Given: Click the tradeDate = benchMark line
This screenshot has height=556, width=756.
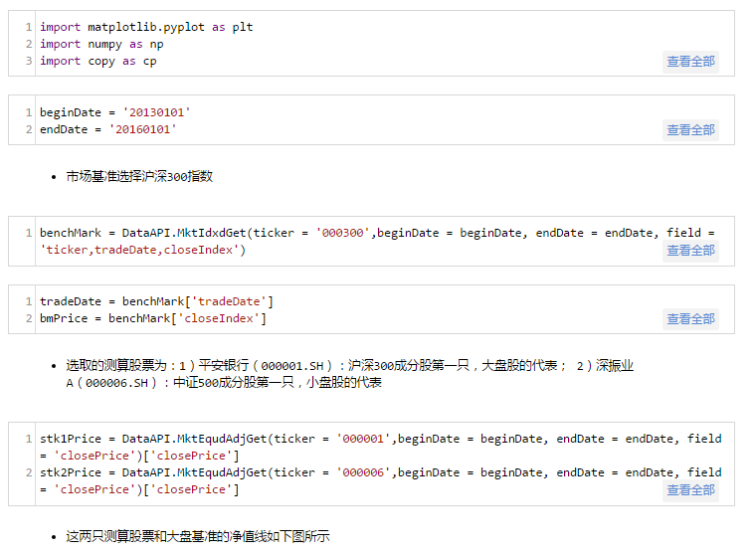Looking at the screenshot, I should point(156,302).
